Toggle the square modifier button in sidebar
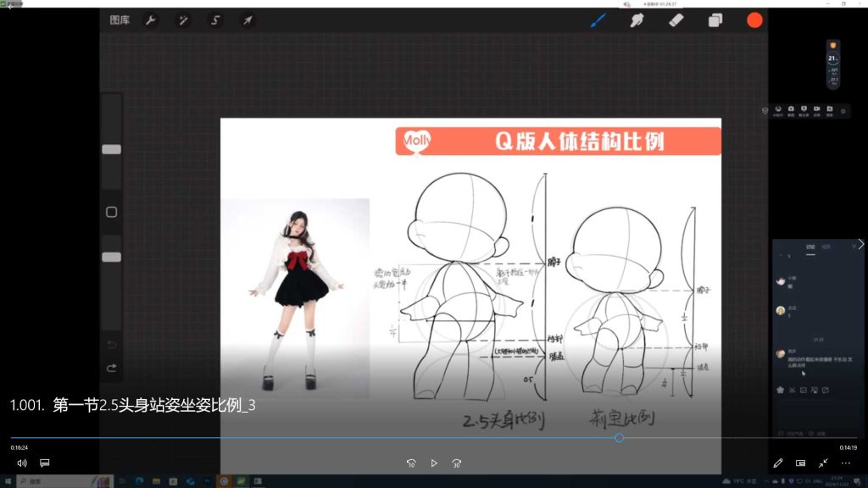The image size is (868, 488). [111, 212]
